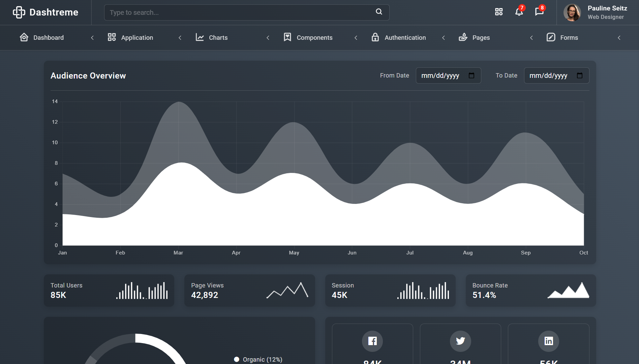Open the Authentication menu
Screen dimensions: 639x364
click(405, 38)
